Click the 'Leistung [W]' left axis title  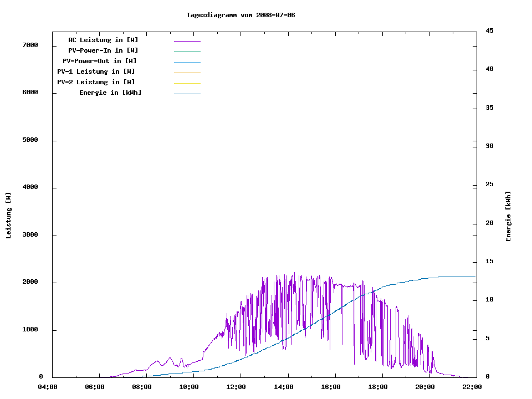[x=8, y=216]
